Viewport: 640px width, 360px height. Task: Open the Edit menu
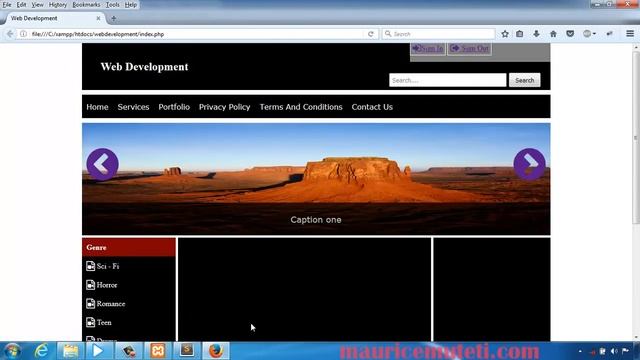pos(21,5)
